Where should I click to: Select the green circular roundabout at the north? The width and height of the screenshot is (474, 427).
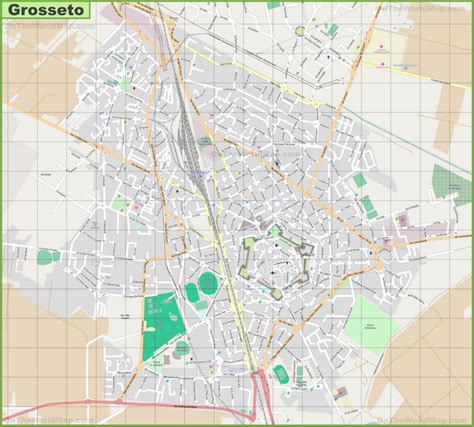[x=300, y=31]
